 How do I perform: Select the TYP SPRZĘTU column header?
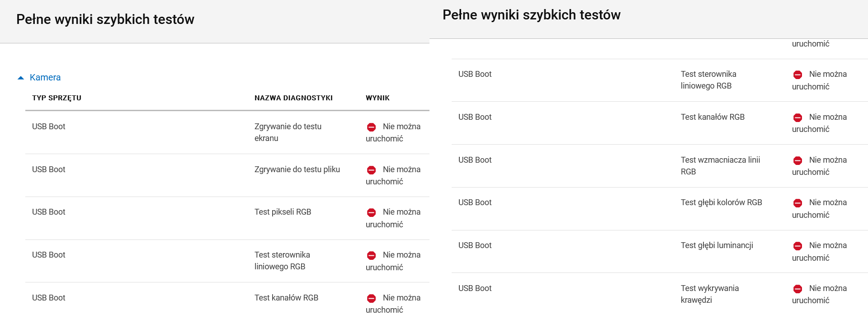57,98
